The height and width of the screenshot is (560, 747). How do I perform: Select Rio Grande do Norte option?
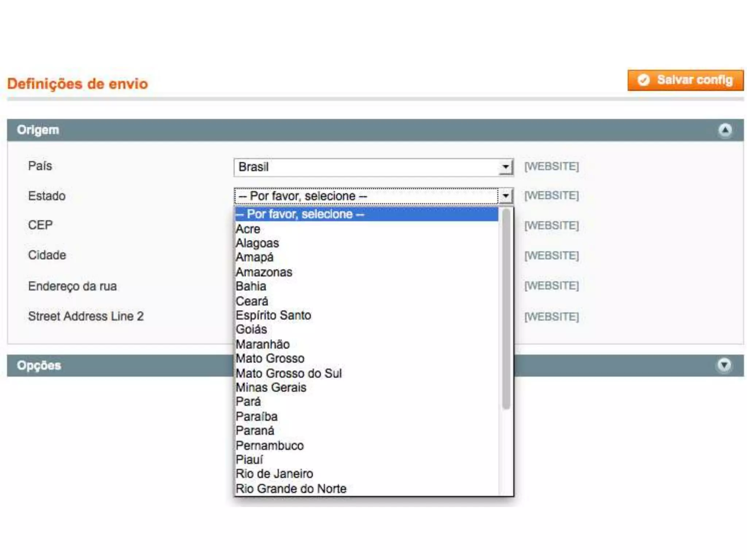click(x=291, y=489)
